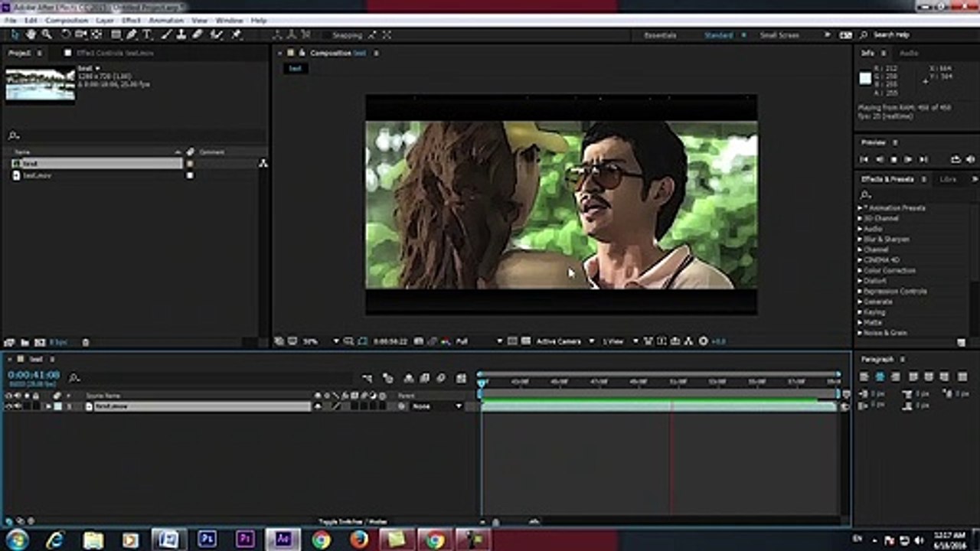Image resolution: width=980 pixels, height=551 pixels.
Task: Open the Active Camera view dropdown
Action: pos(565,341)
